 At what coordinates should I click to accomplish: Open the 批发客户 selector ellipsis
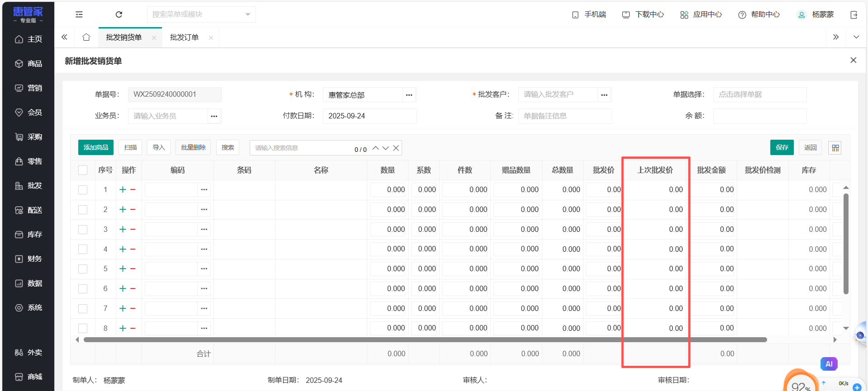coord(604,95)
